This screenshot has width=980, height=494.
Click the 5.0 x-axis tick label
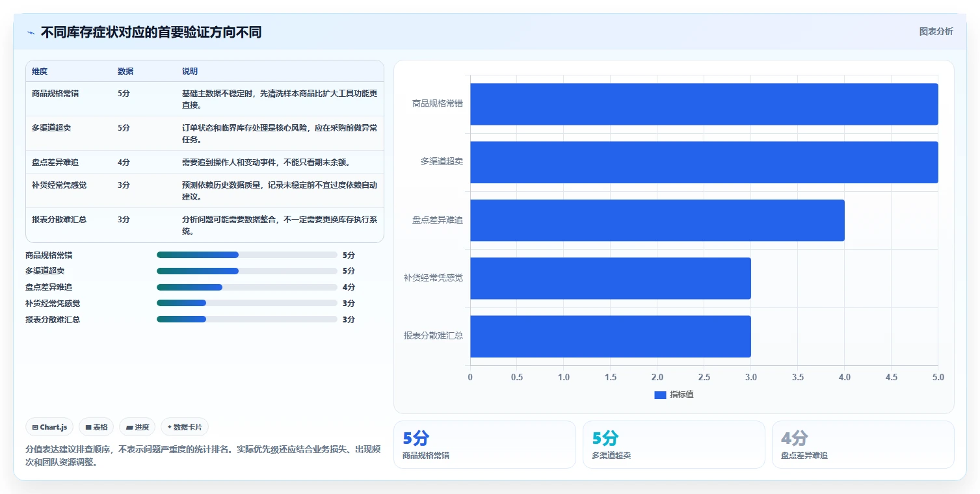[x=938, y=378]
